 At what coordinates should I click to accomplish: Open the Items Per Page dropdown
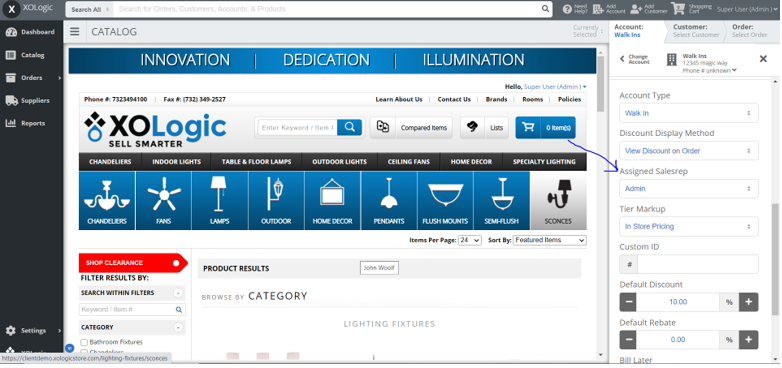point(470,240)
